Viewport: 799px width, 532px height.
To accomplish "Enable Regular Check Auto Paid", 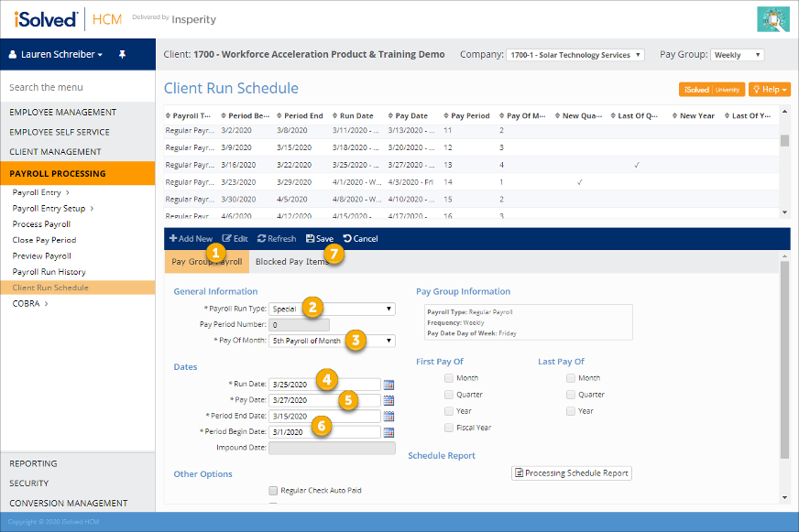I will [273, 491].
